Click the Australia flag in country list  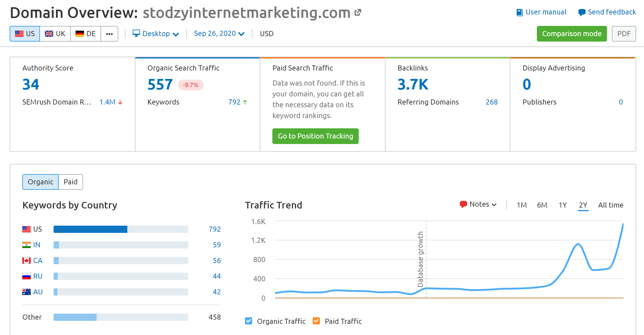click(26, 292)
